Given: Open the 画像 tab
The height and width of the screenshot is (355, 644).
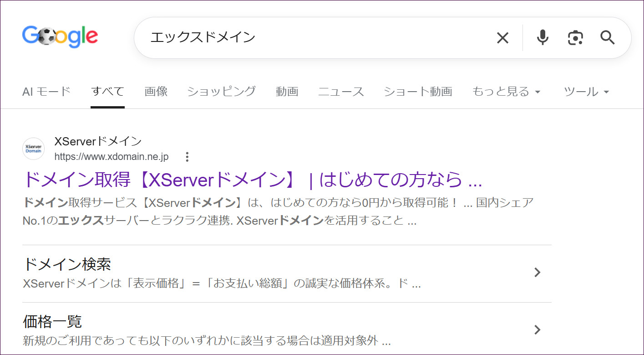Looking at the screenshot, I should click(x=156, y=92).
